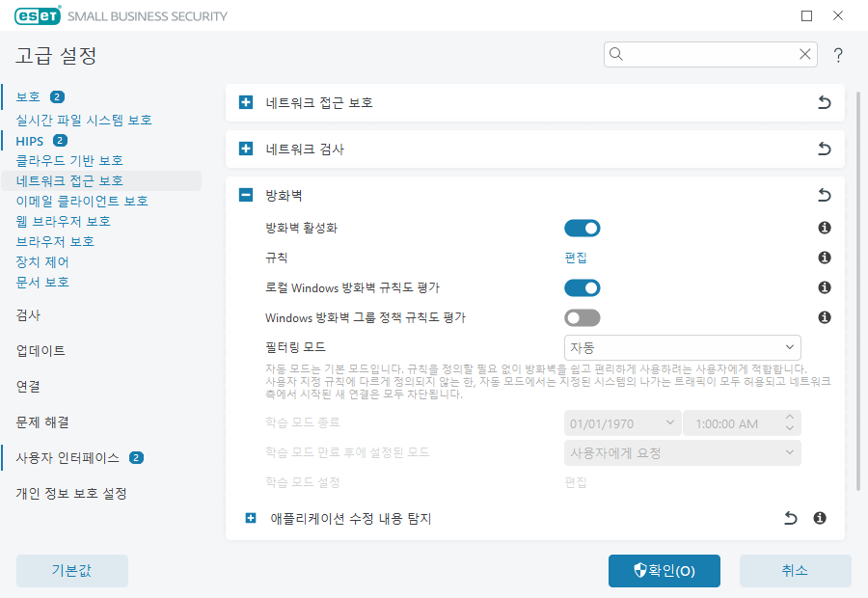868x598 pixels.
Task: Click info icon beside 애플리케이션 수정 내용 탐지
Action: [820, 518]
